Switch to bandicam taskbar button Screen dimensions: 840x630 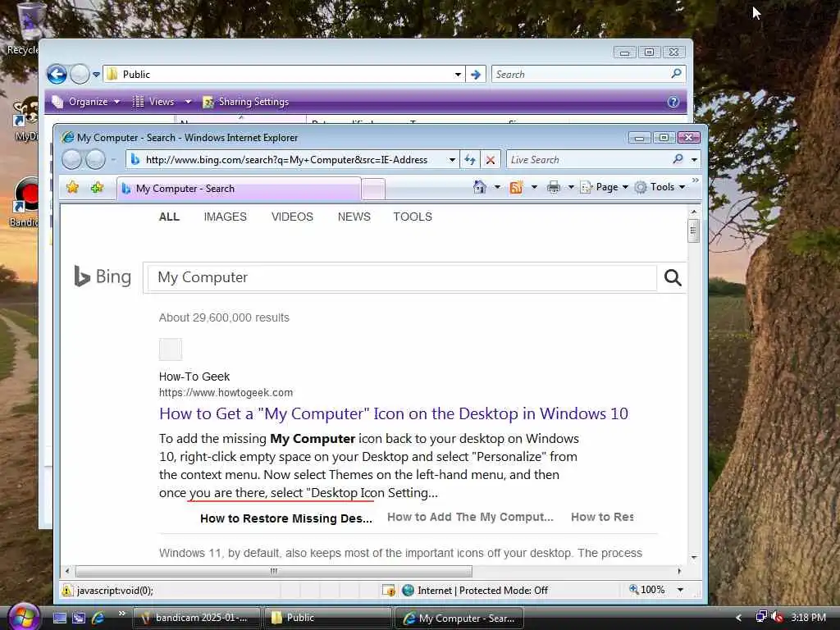pyautogui.click(x=196, y=618)
